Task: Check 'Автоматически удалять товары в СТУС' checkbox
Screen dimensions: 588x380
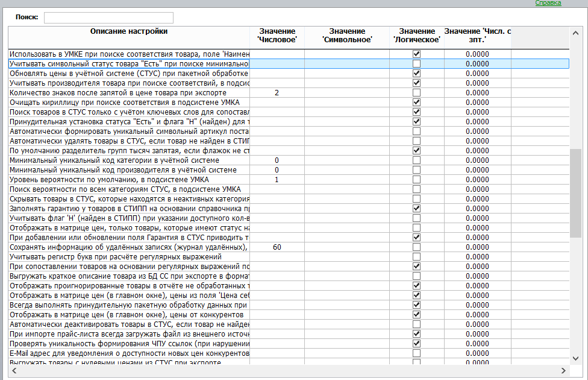Action: click(417, 141)
